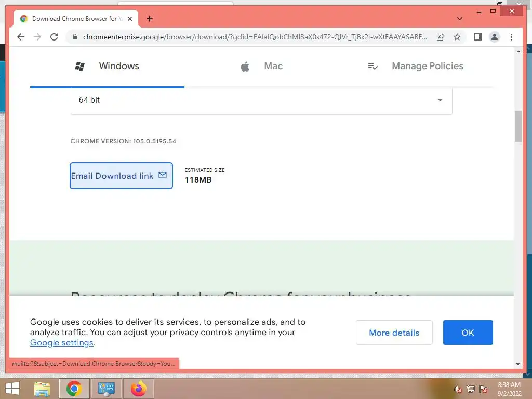Click the muted volume tray icon

point(458,389)
